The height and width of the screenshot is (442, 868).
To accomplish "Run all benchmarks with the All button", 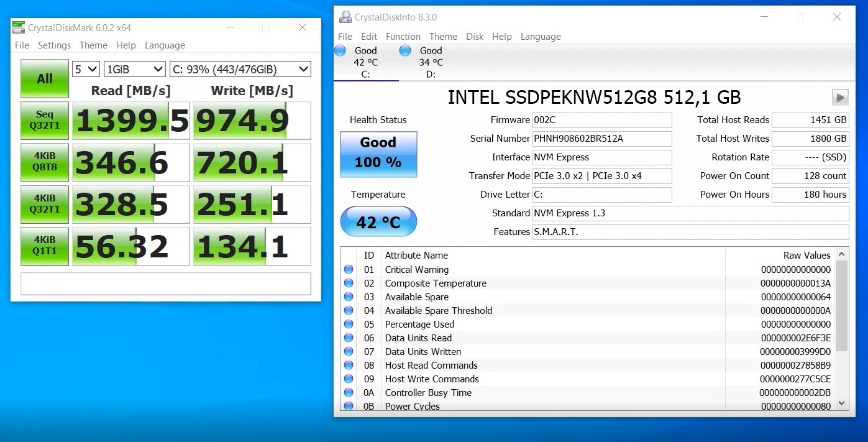I will click(45, 79).
